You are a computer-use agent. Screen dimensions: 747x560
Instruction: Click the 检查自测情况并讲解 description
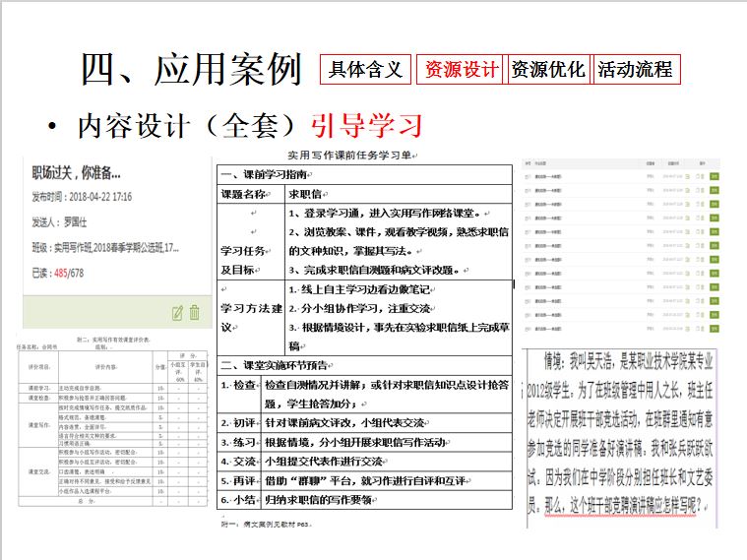pos(387,394)
